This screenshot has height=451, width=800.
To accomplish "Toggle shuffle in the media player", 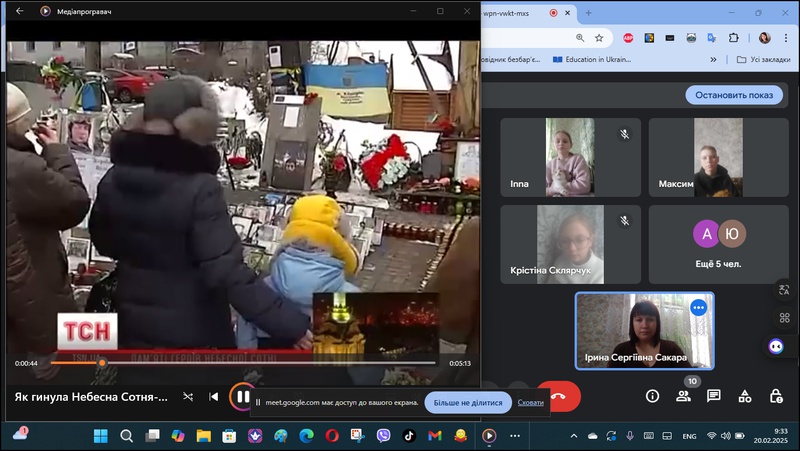I will point(188,397).
